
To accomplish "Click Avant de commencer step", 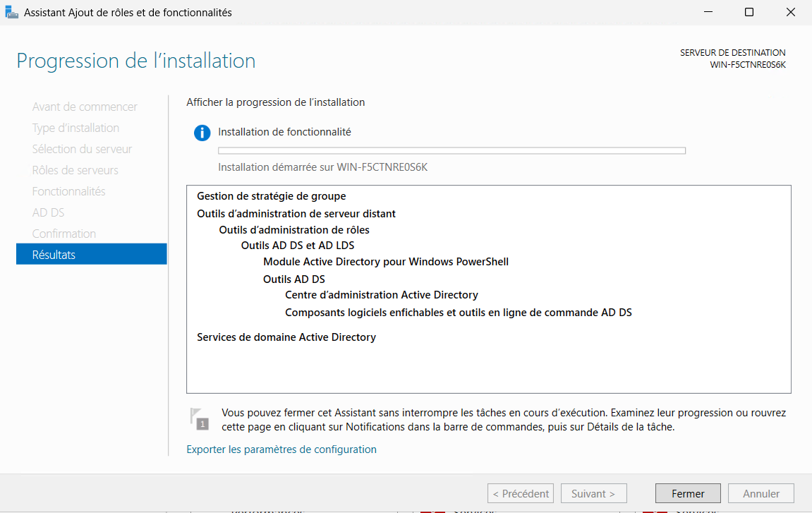I will click(85, 107).
